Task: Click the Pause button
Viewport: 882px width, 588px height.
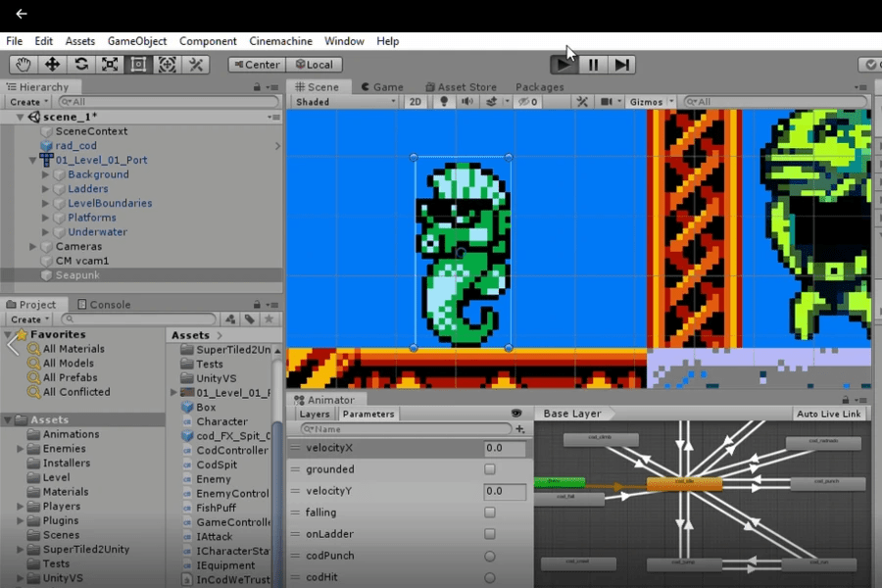Action: (593, 65)
